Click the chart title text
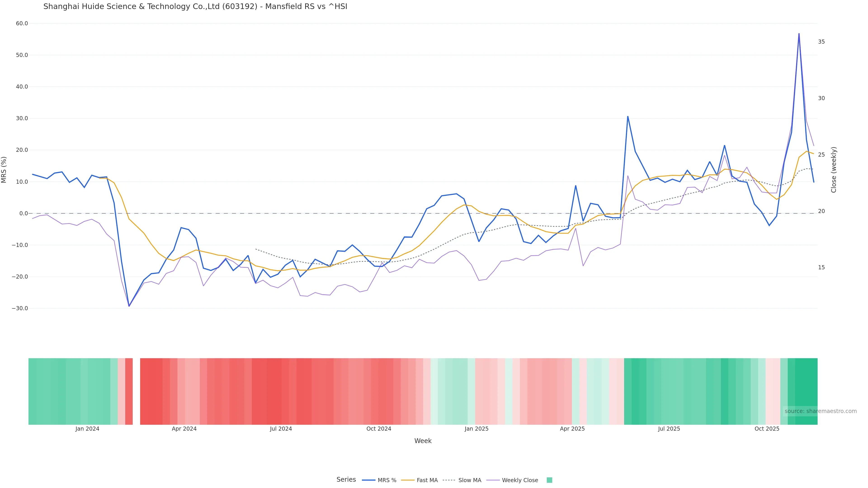The width and height of the screenshot is (868, 488). coord(195,6)
